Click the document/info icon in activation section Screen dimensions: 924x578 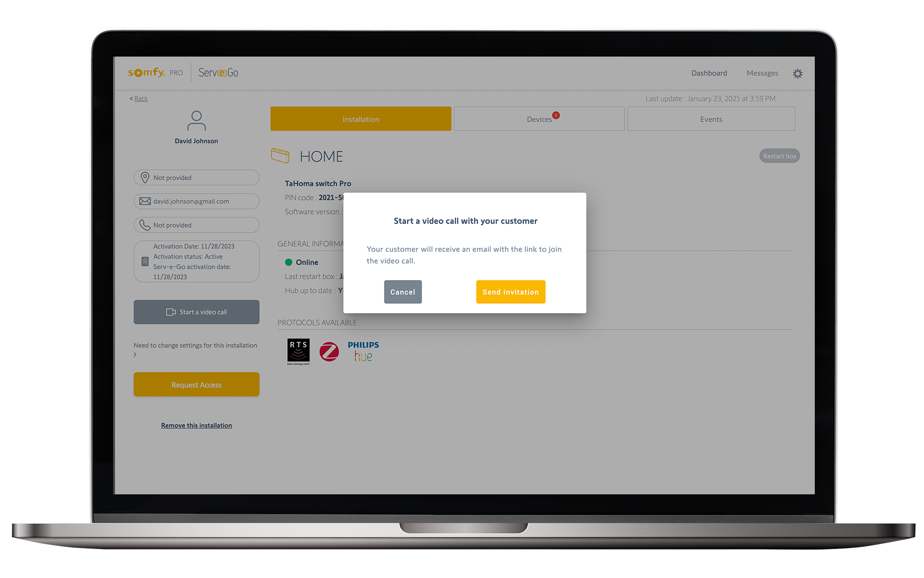click(145, 261)
